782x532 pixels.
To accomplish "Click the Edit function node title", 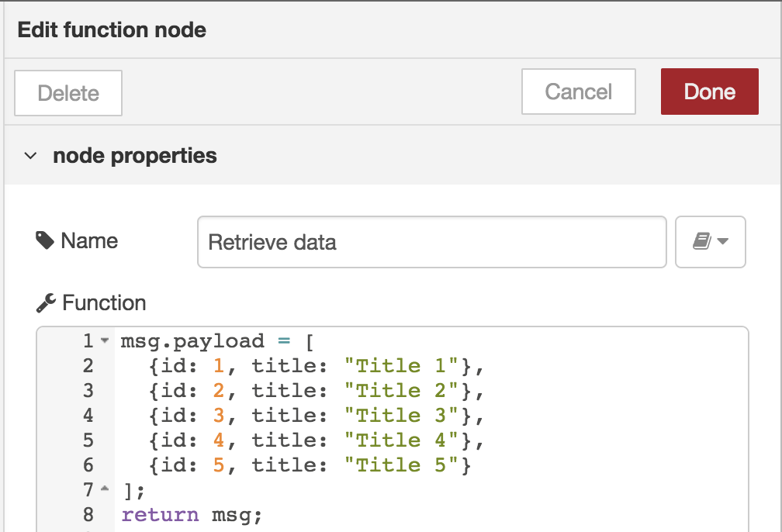I will (x=112, y=30).
